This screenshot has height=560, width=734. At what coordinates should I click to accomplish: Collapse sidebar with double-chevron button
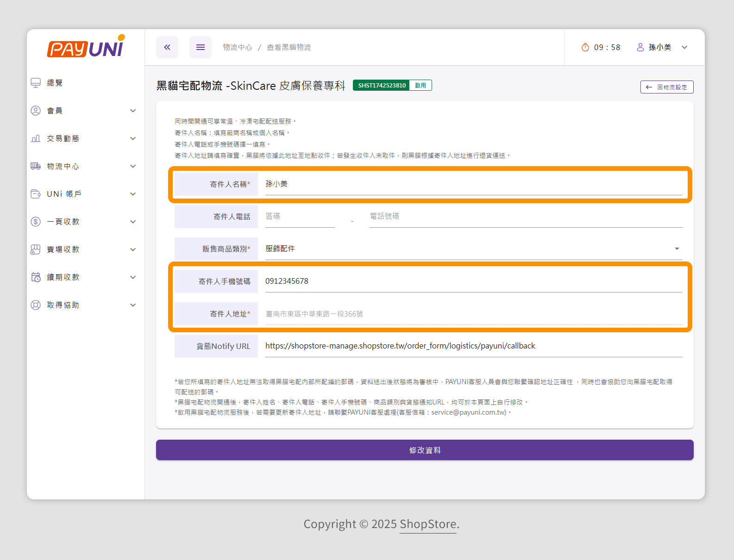click(x=167, y=47)
